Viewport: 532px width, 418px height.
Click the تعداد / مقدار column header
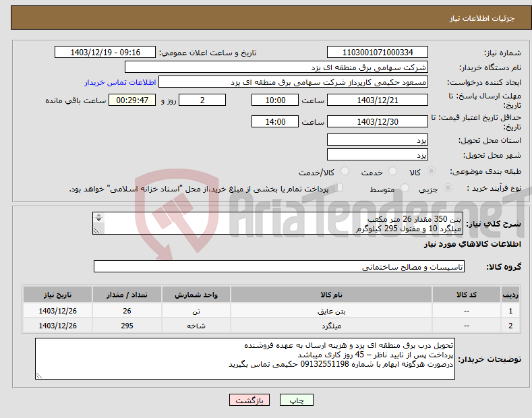tap(127, 295)
